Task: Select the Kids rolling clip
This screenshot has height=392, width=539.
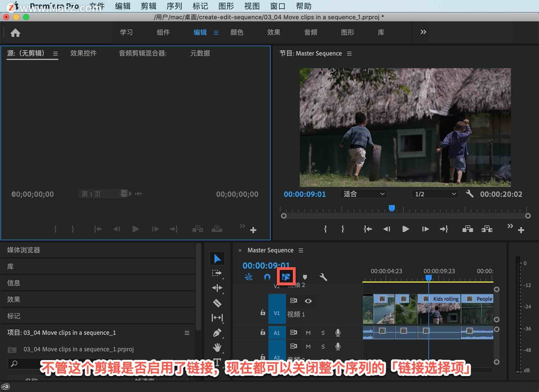Action: (x=439, y=309)
